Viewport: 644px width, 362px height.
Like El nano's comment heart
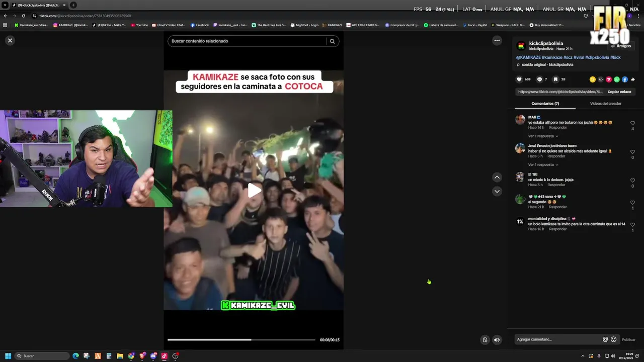pos(632,203)
